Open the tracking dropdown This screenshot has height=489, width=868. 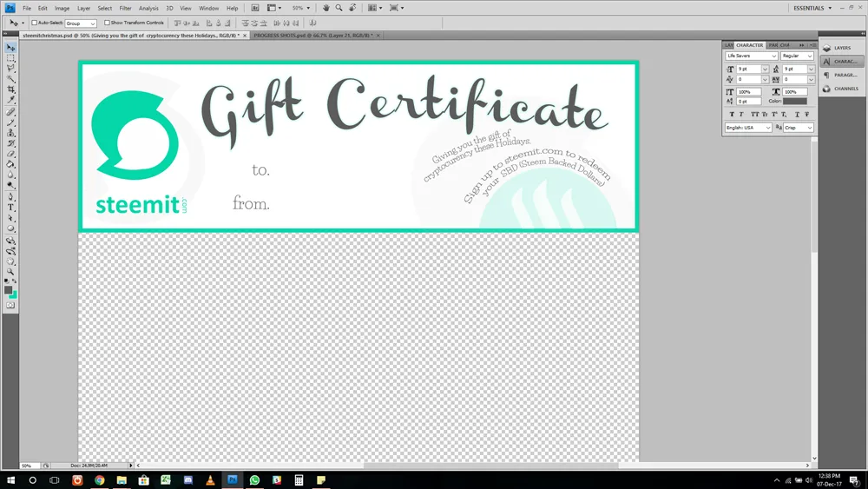pyautogui.click(x=811, y=80)
